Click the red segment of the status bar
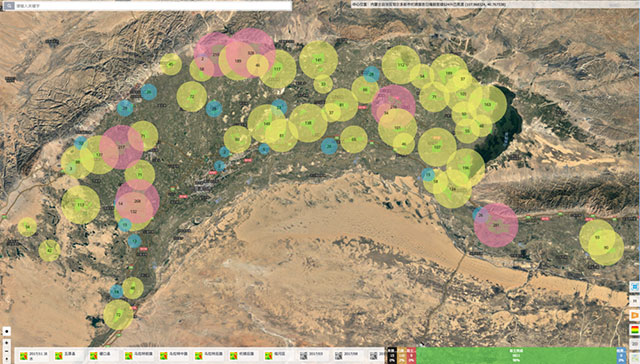The image size is (640, 364). [x=411, y=355]
